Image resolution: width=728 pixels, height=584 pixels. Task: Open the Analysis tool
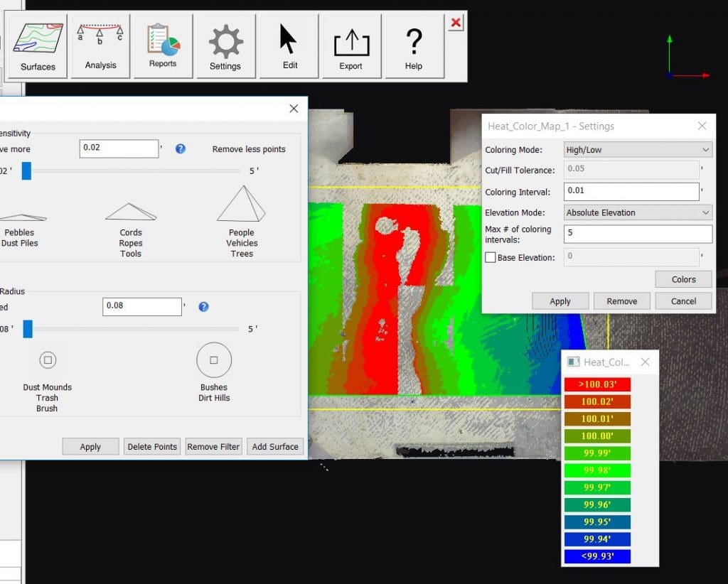(100, 46)
